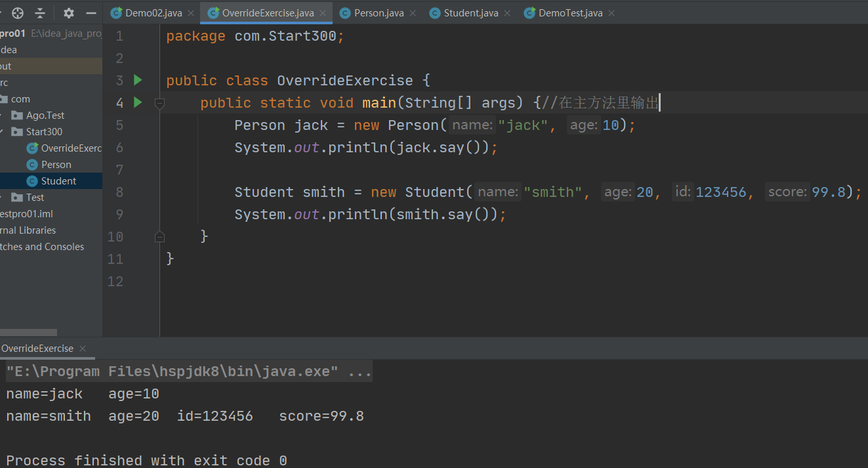Place cursor in 'package com.Start300;' line

tap(255, 36)
